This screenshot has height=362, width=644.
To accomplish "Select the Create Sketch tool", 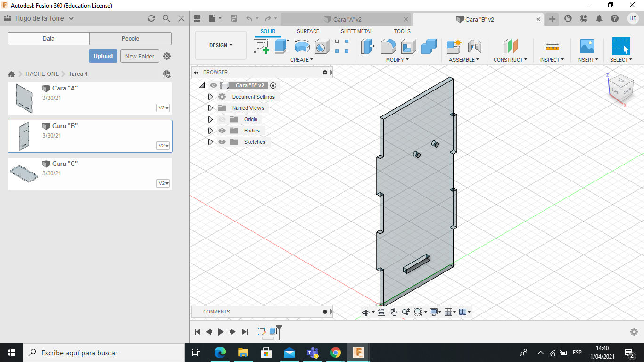I will 262,46.
